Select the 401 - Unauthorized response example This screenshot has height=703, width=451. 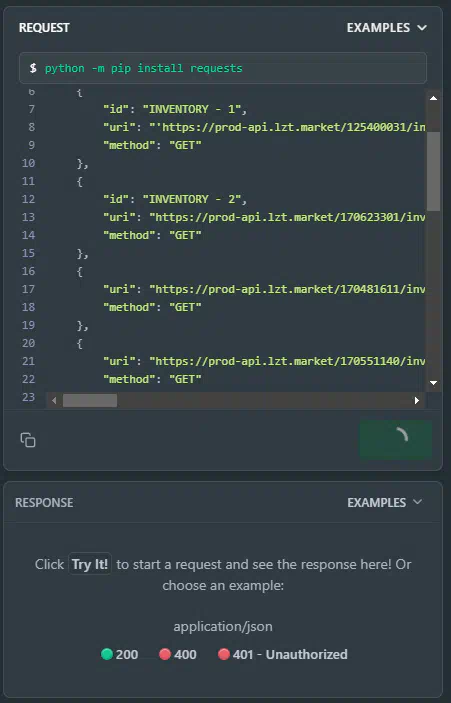tap(283, 654)
